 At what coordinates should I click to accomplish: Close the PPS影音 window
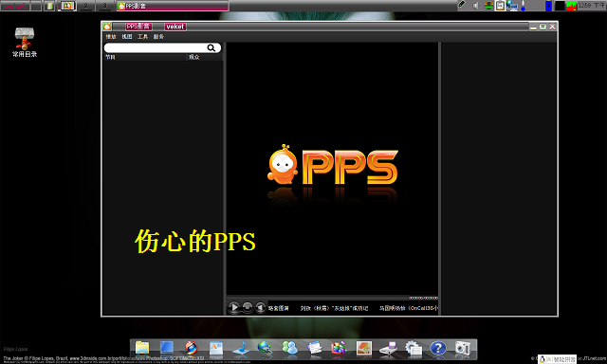pyautogui.click(x=552, y=27)
